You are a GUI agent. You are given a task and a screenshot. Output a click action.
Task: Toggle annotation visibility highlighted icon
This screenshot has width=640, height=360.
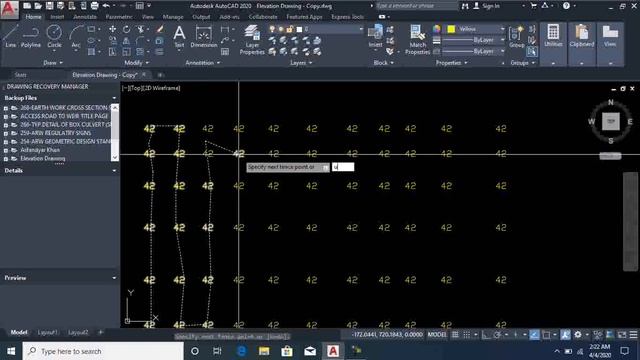(x=565, y=335)
